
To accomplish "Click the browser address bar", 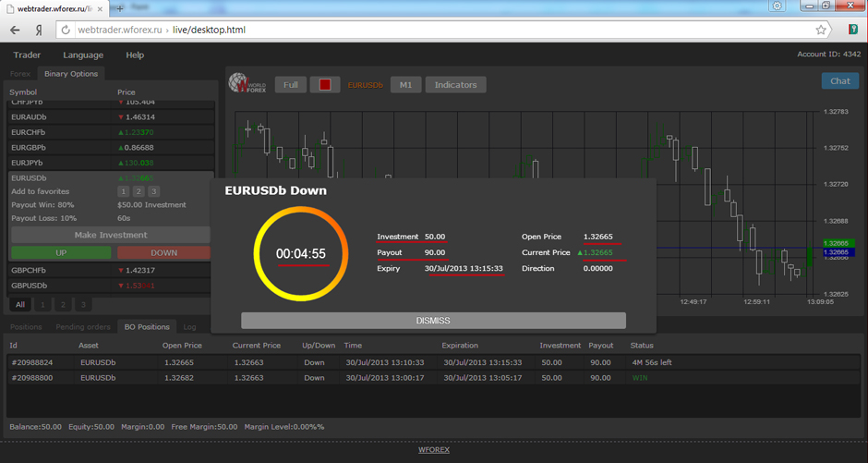I will pos(443,30).
